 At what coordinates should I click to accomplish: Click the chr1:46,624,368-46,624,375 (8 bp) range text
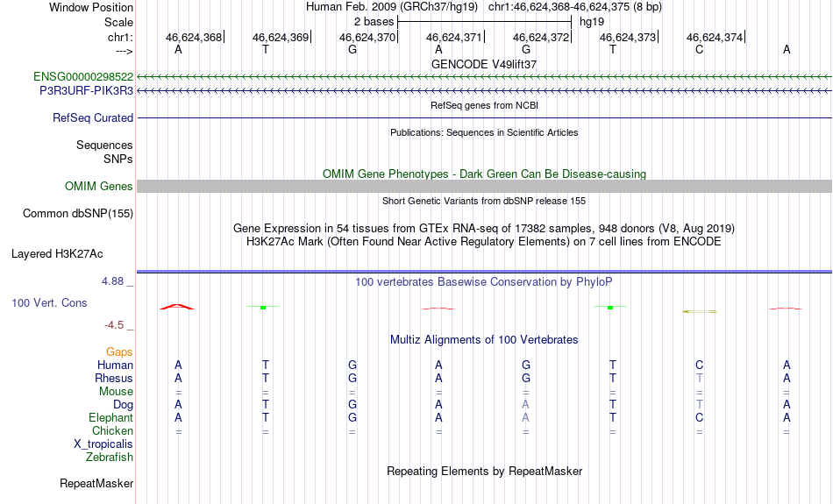tap(575, 7)
